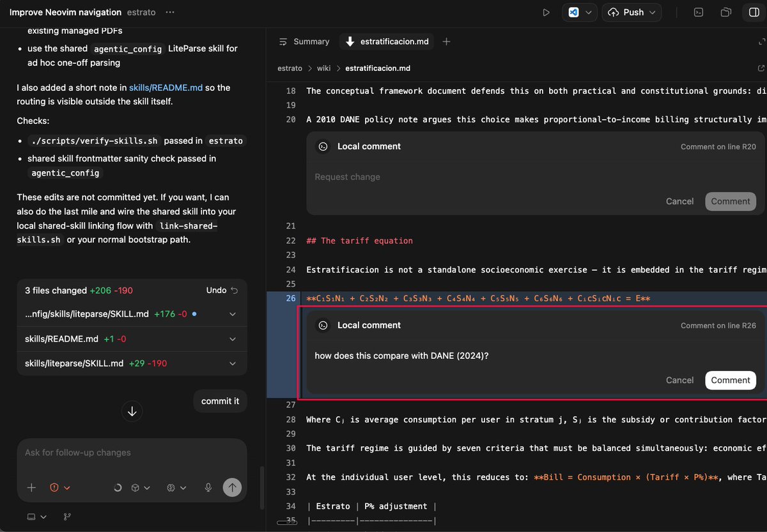Click the cube model icon in composer
The width and height of the screenshot is (767, 532).
coord(136,487)
